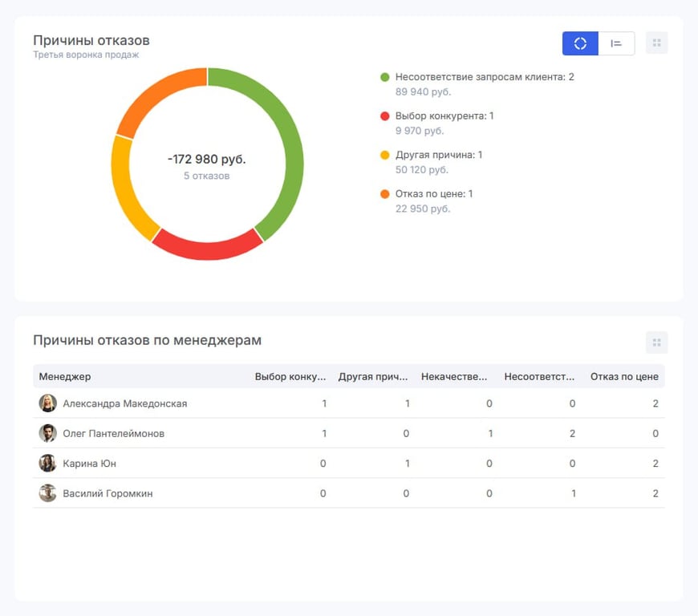Switch to the list view of refusal reasons
This screenshot has width=698, height=616.
pos(616,43)
